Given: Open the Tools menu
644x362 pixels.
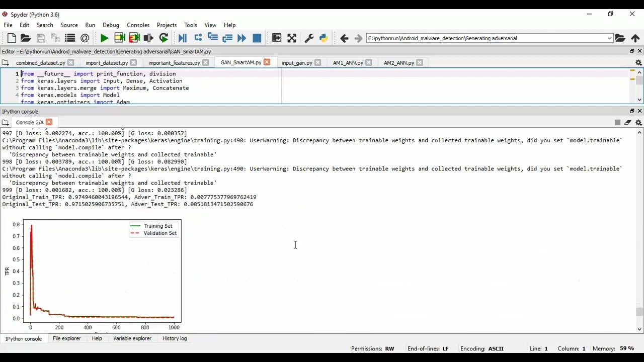Looking at the screenshot, I should coord(191,25).
